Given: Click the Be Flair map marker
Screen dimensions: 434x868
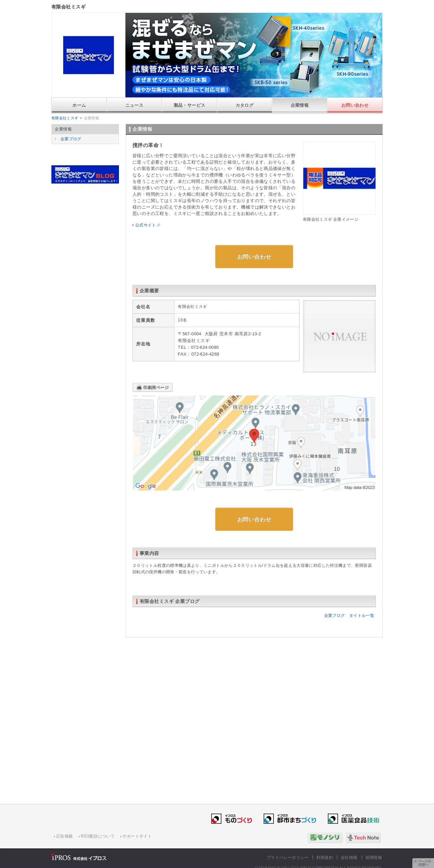Looking at the screenshot, I should (180, 407).
